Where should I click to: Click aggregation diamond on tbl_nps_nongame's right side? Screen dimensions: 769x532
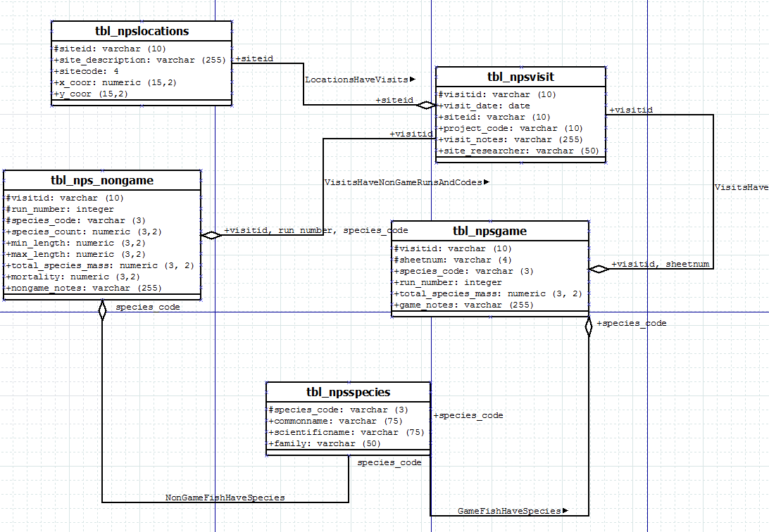click(211, 236)
